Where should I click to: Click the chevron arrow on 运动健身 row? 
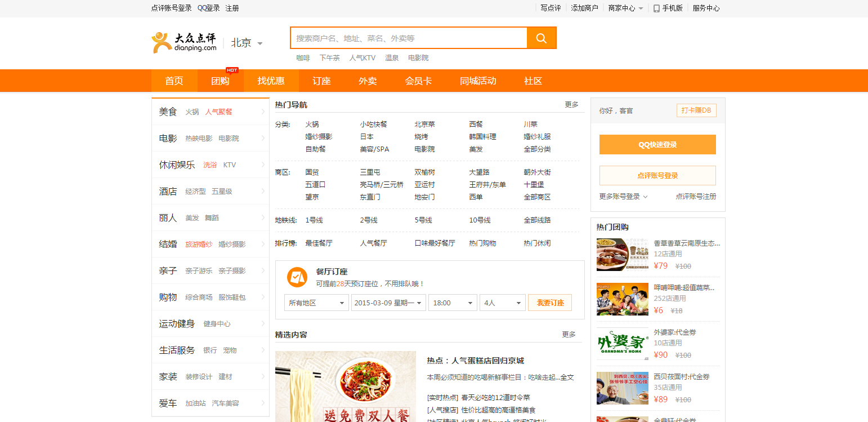pos(263,323)
